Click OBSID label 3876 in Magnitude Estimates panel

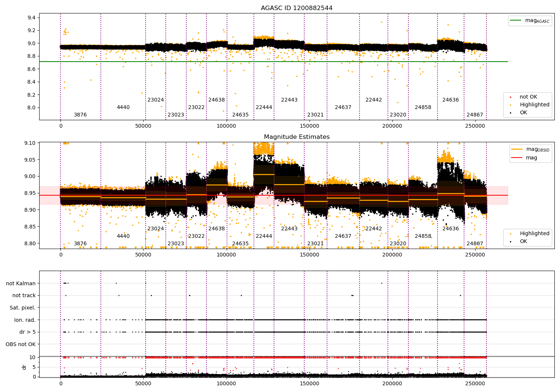80,244
